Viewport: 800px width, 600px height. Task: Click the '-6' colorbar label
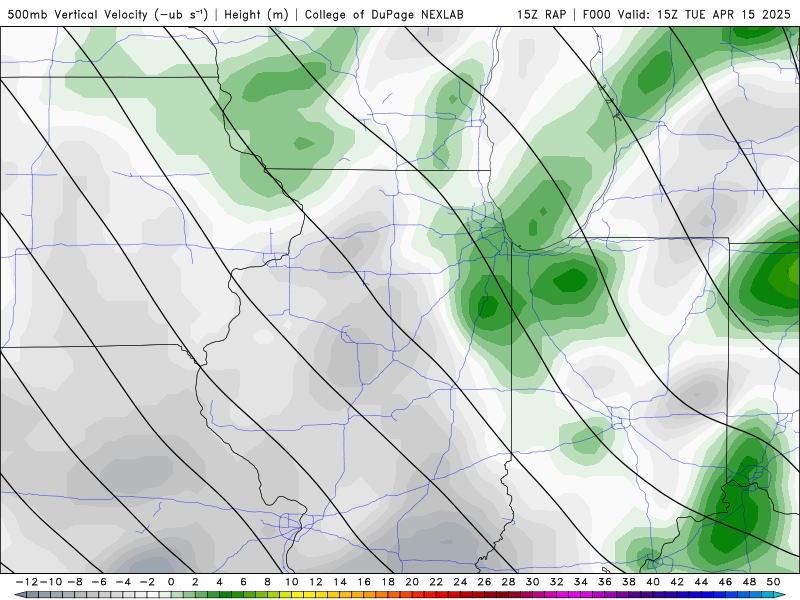coord(98,582)
